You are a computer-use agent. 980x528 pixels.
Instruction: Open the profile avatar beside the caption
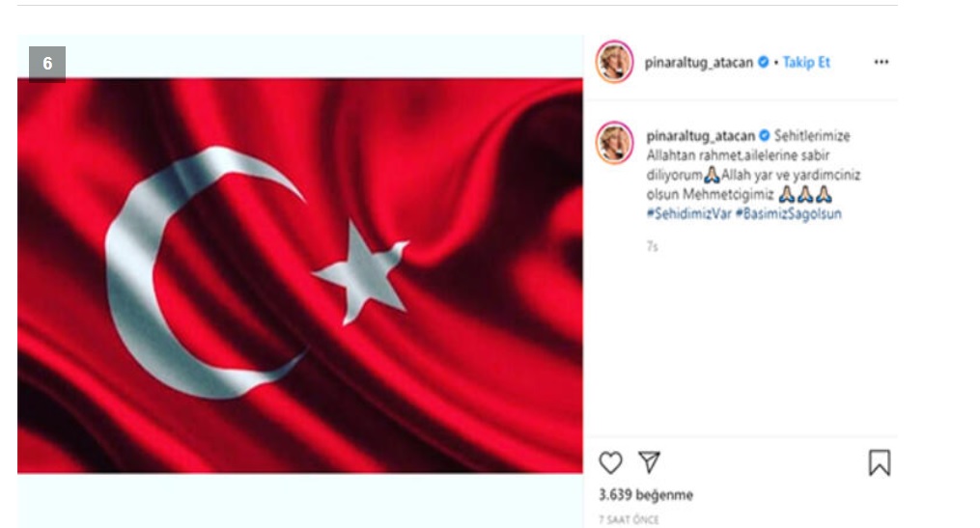pyautogui.click(x=614, y=143)
